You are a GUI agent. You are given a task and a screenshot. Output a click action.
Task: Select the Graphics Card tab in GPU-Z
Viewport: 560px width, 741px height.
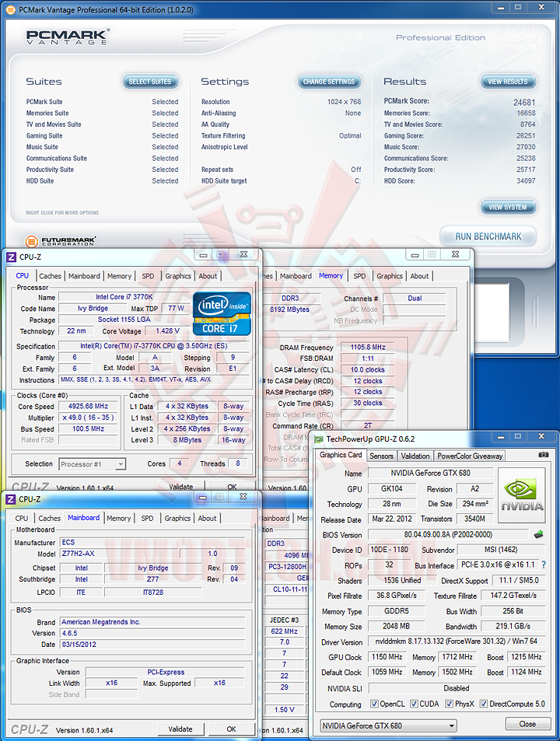(x=341, y=455)
